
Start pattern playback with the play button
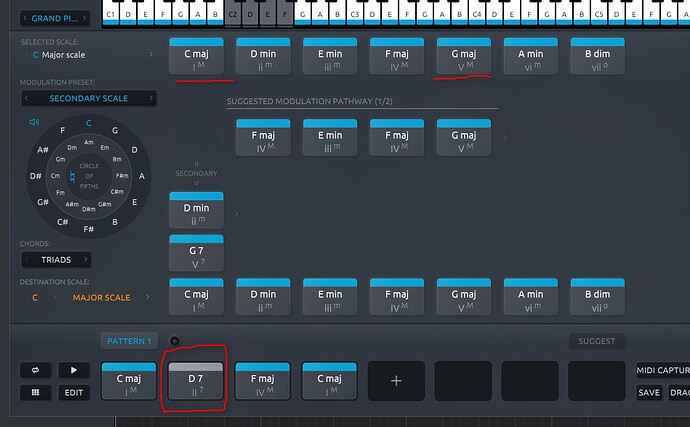73,370
